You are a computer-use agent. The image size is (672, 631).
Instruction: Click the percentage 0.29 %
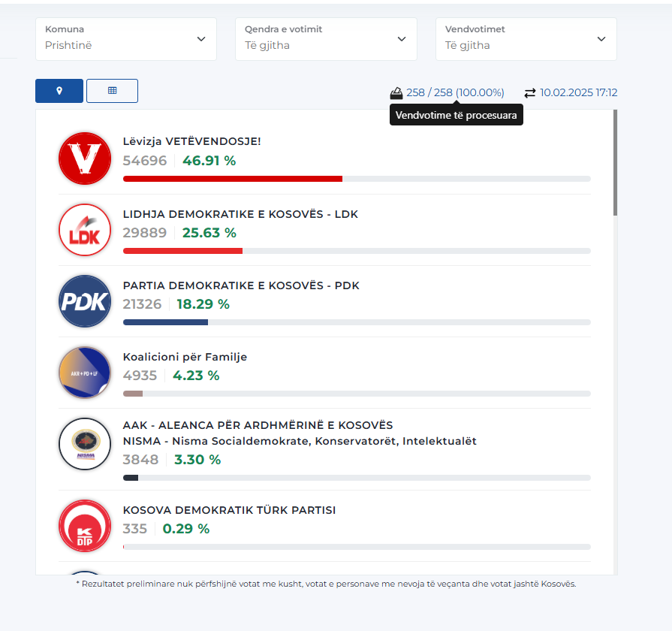[x=186, y=529]
